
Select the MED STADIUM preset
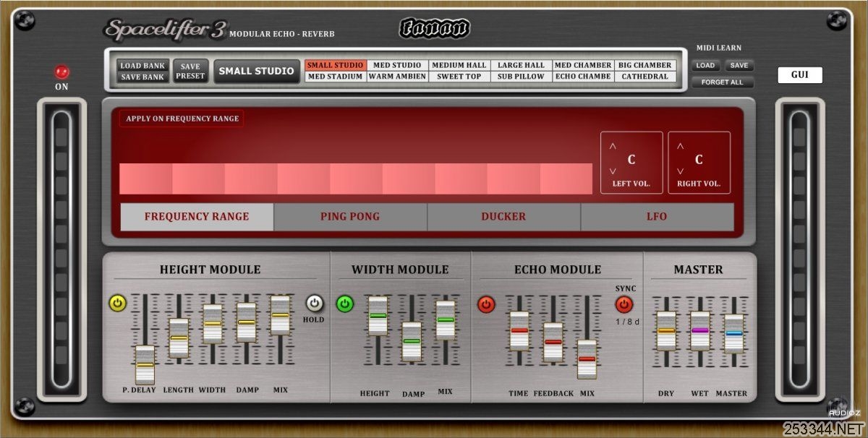(x=335, y=76)
